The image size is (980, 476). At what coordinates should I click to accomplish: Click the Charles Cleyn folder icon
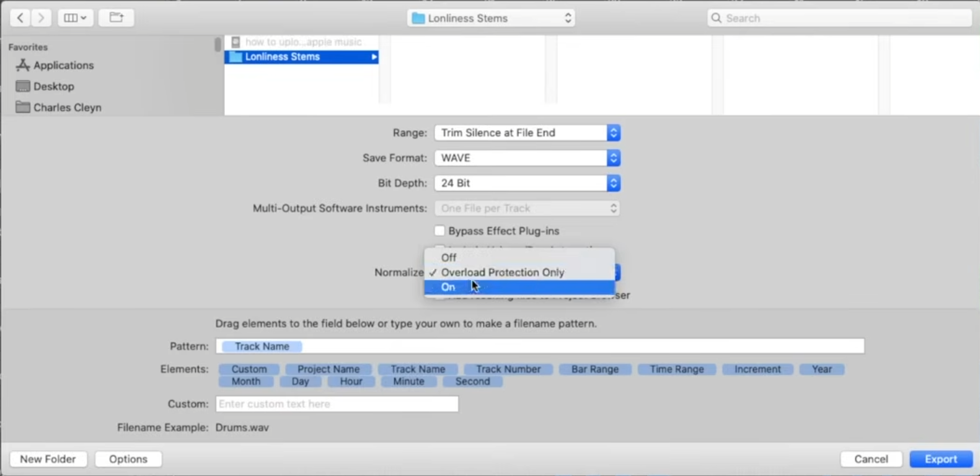pos(23,107)
